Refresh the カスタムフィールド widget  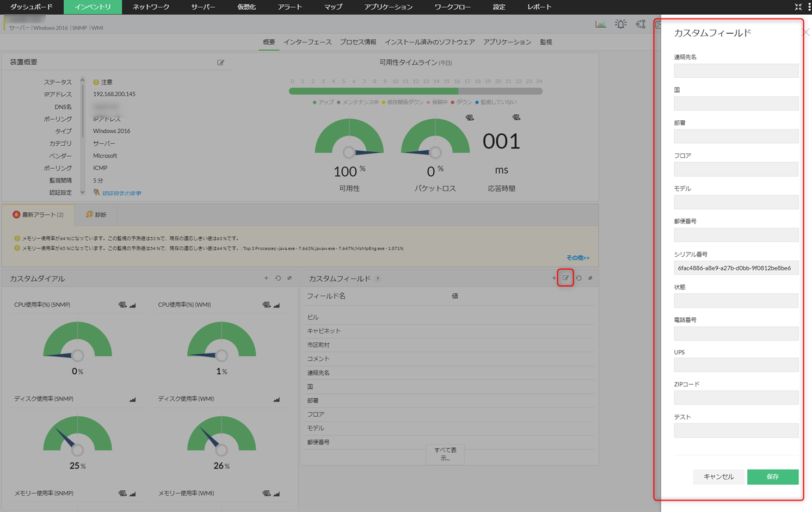click(x=579, y=278)
